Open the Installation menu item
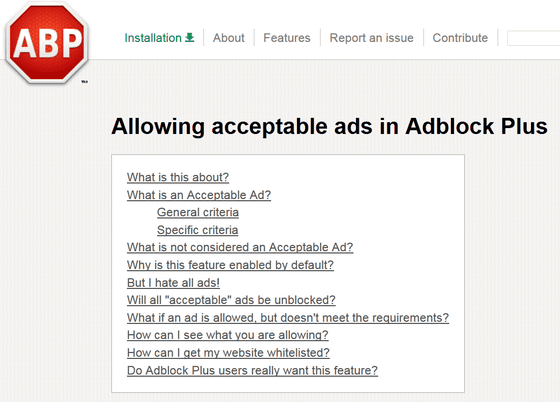Image resolution: width=560 pixels, height=402 pixels. click(159, 38)
